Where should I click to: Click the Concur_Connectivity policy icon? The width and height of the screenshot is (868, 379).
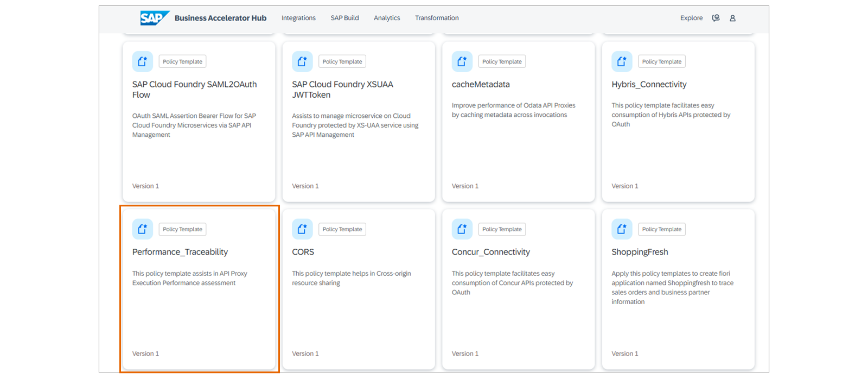462,229
